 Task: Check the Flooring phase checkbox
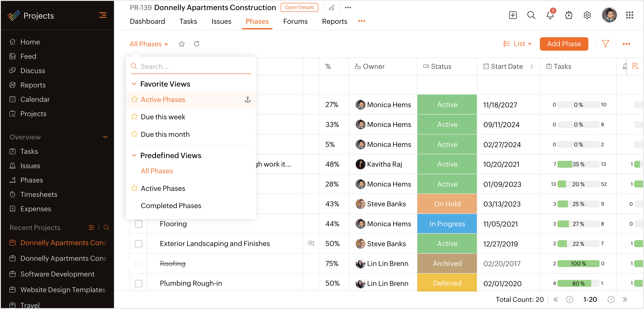tap(138, 224)
